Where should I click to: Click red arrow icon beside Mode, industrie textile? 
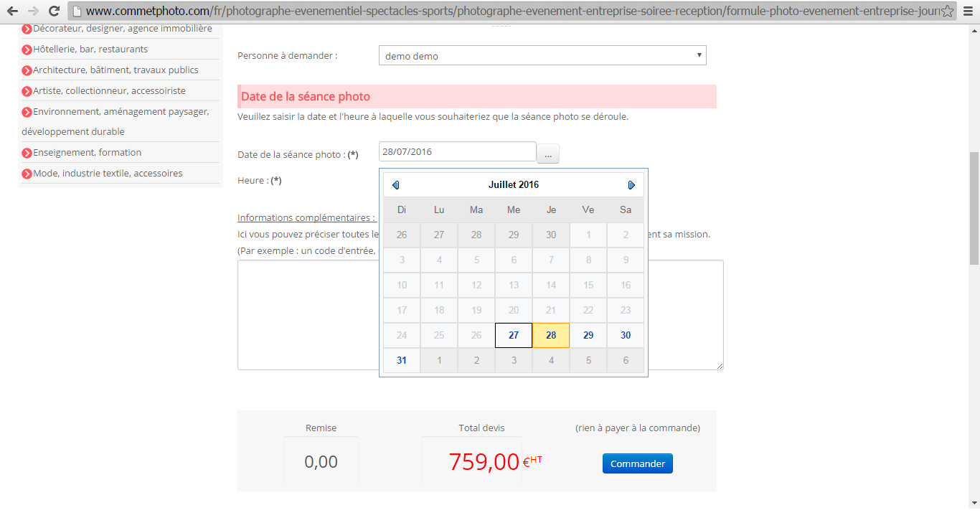point(27,174)
